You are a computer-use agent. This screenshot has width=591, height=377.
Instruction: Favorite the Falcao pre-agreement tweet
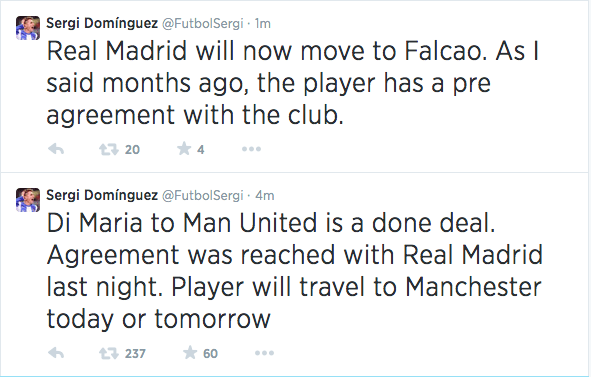[x=184, y=149]
